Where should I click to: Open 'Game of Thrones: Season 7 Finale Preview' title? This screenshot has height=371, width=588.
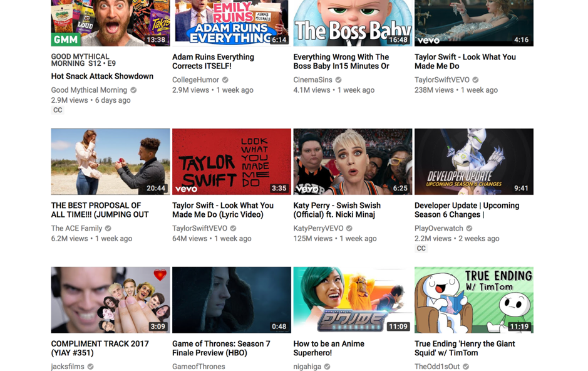click(x=221, y=348)
